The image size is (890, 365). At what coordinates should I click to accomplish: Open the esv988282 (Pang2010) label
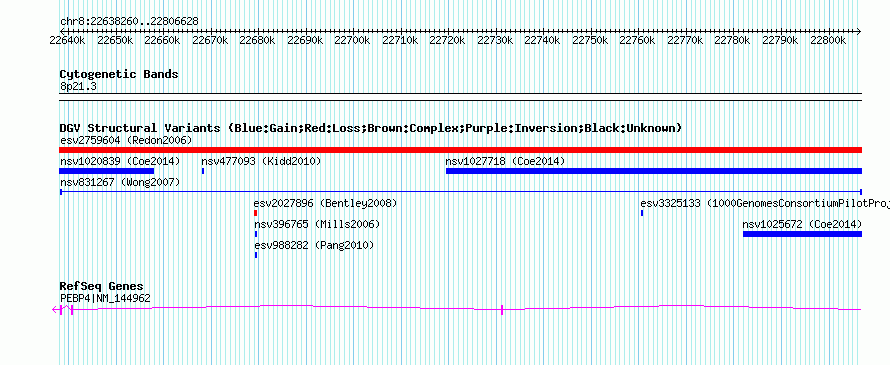click(x=314, y=245)
